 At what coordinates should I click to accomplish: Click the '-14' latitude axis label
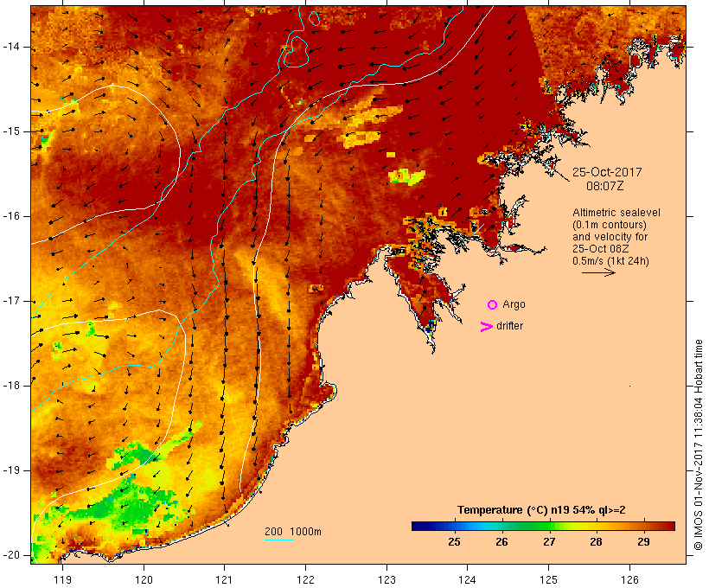tap(11, 47)
